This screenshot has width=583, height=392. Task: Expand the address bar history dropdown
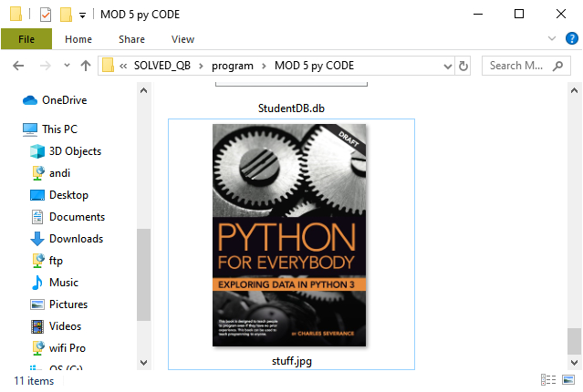pyautogui.click(x=446, y=66)
